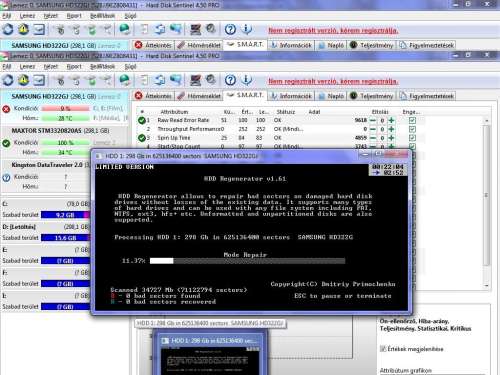Click the blue chat bubbles icon in the front toolbar
The height and width of the screenshot is (375, 500).
click(175, 80)
